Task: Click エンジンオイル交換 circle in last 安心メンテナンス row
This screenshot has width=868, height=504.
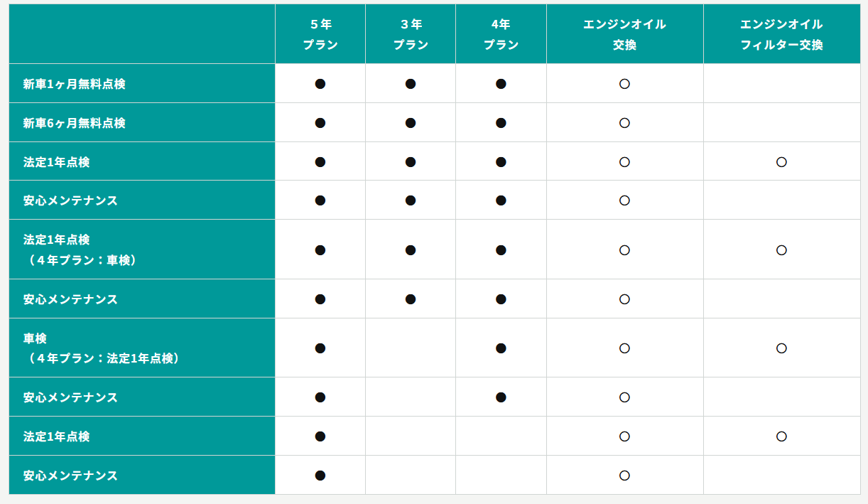Action: [624, 476]
